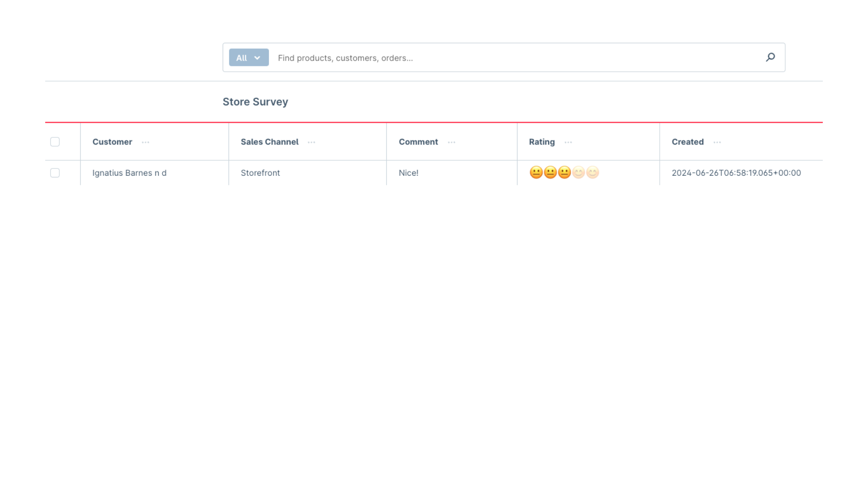Open Customer column options menu

coord(146,142)
